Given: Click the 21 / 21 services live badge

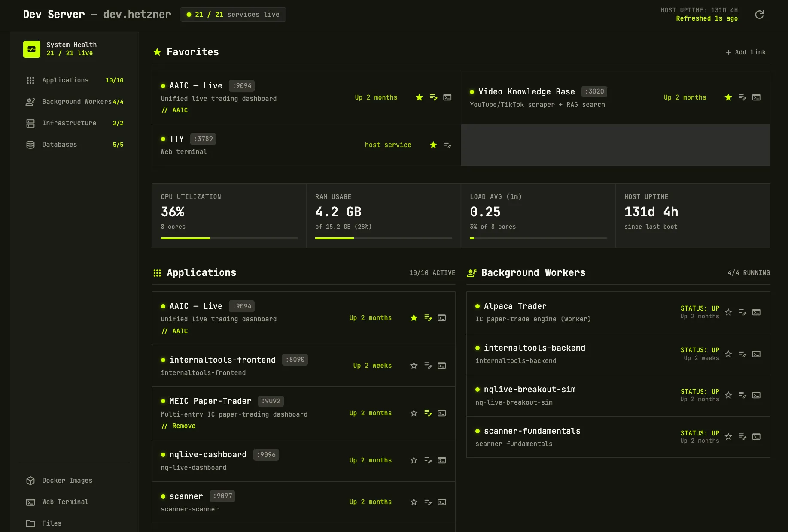Looking at the screenshot, I should (233, 15).
